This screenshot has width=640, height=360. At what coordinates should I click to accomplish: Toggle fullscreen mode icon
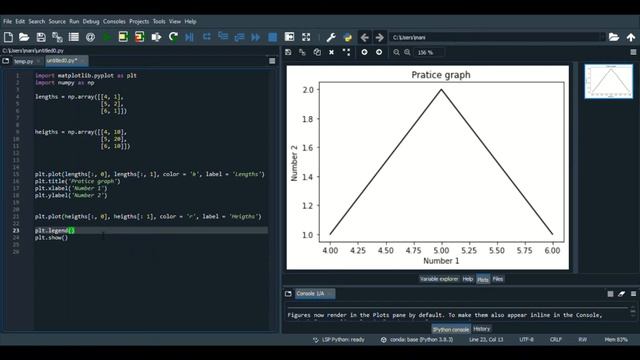click(x=306, y=37)
